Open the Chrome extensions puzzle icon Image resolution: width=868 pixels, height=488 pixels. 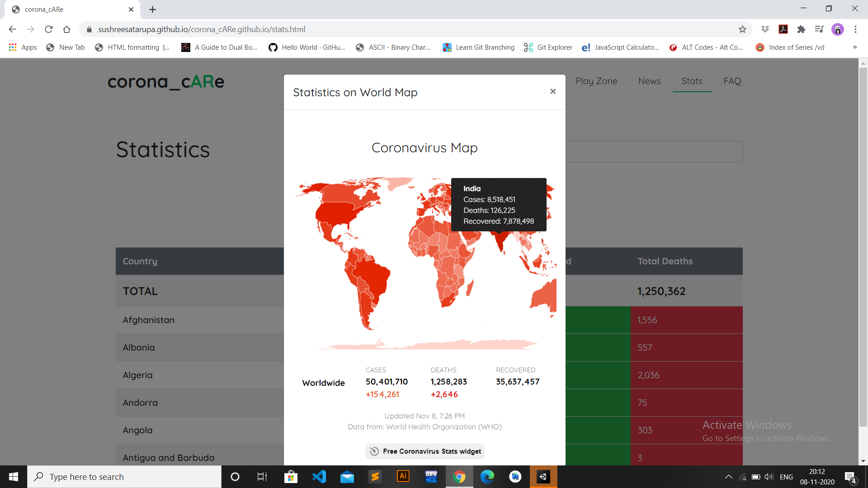801,29
